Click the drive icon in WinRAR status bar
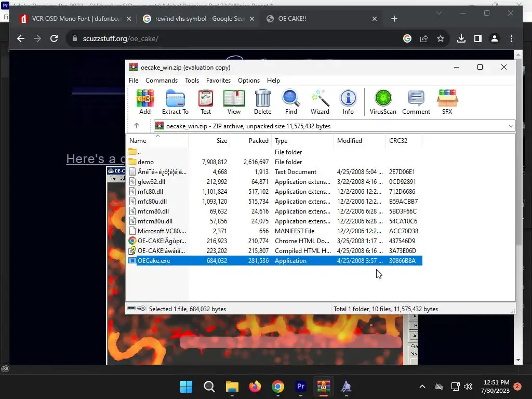 click(x=131, y=309)
